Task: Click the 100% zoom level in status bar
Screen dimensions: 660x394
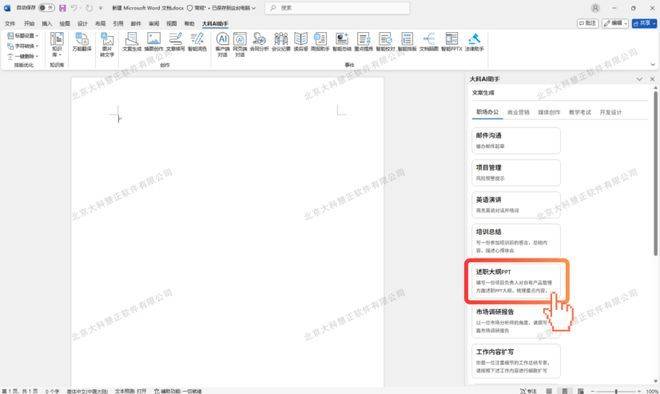Action: click(652, 391)
